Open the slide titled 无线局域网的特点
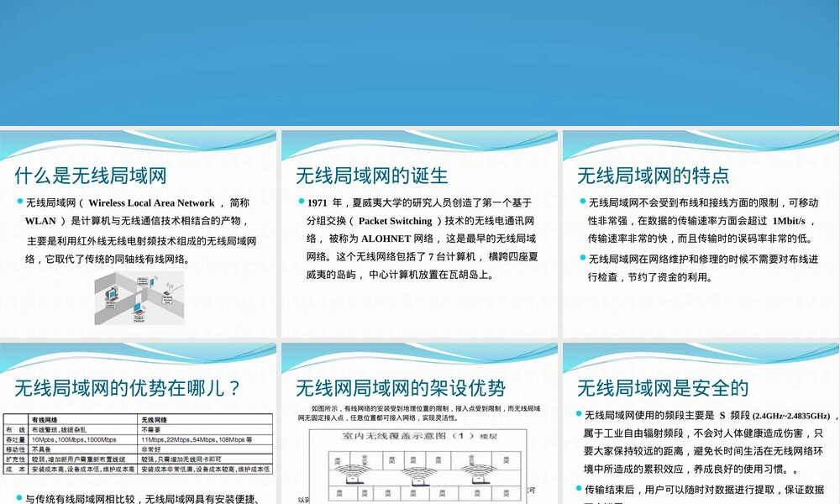The image size is (840, 504). [x=701, y=234]
